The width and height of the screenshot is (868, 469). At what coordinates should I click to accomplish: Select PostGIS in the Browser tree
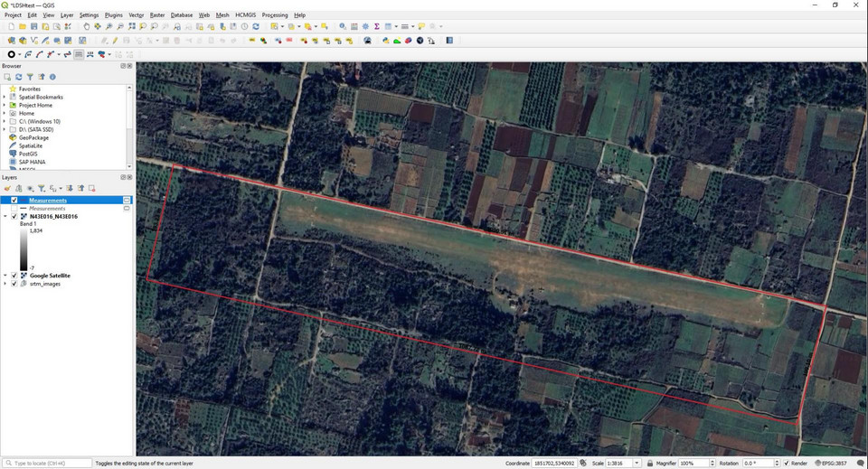point(28,154)
